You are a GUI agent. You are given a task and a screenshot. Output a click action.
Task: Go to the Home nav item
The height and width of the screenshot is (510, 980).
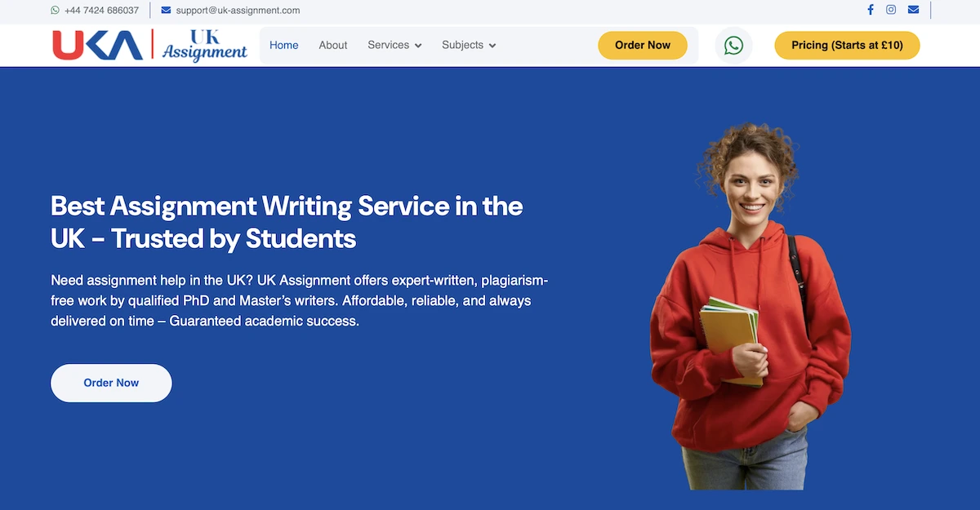(283, 45)
